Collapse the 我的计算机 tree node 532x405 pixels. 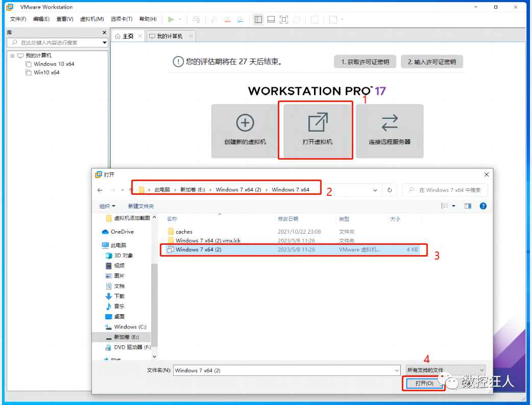pos(13,56)
